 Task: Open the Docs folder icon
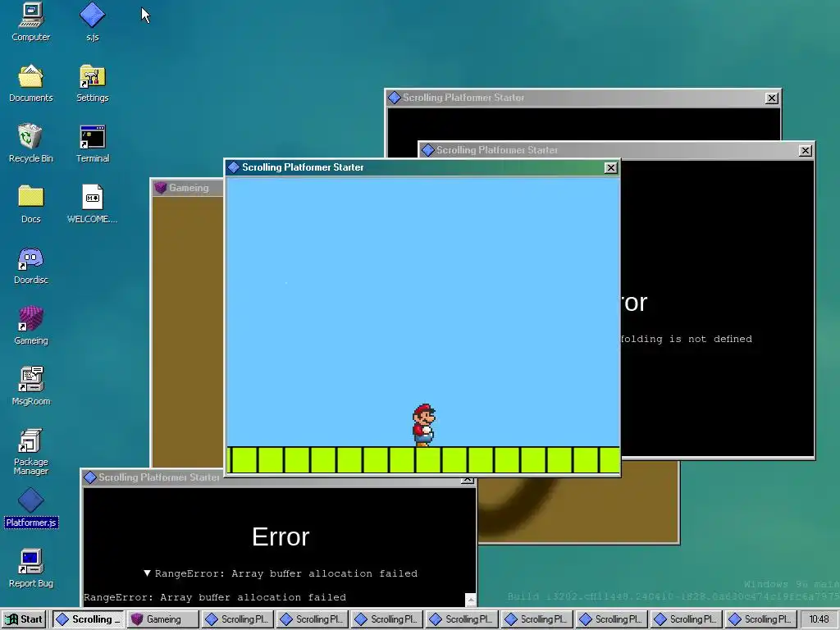click(30, 204)
